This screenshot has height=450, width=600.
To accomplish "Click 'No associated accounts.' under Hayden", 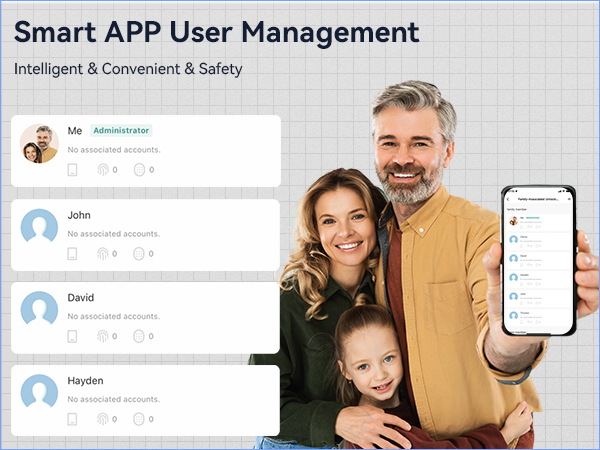I will tap(114, 399).
